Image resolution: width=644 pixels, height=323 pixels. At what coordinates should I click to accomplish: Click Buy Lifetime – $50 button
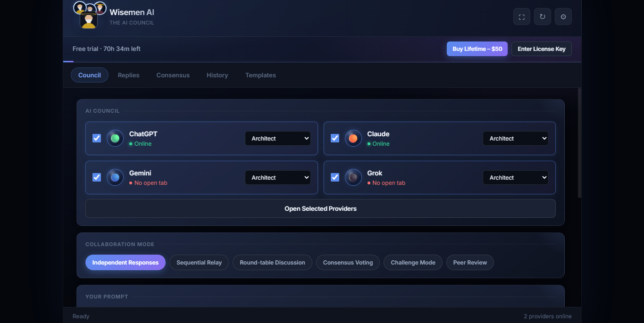477,49
